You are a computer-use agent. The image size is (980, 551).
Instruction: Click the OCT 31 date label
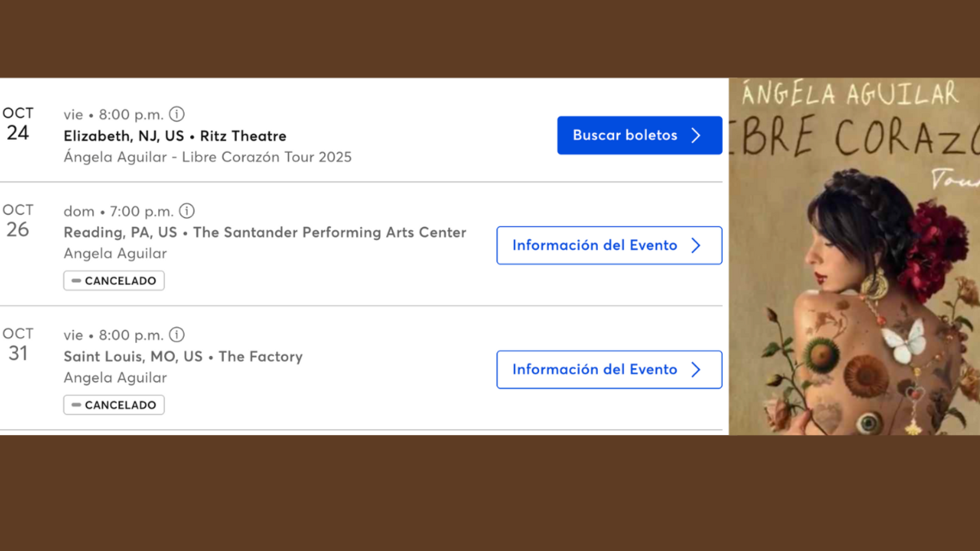tap(18, 344)
